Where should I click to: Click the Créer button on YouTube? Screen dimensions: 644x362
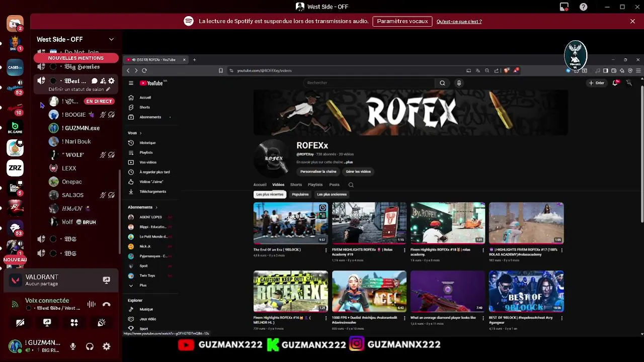coord(597,83)
